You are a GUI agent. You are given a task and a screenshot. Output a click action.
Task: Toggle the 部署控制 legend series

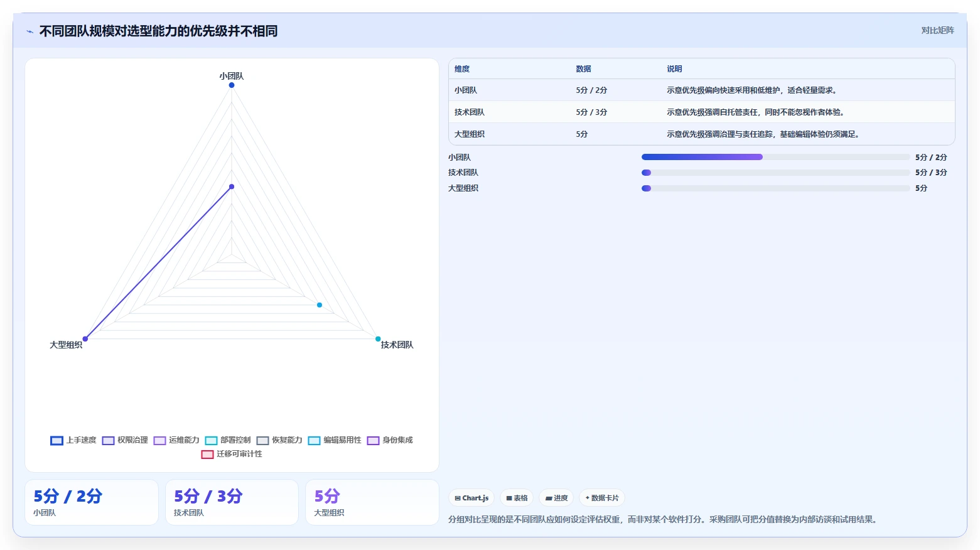[x=228, y=440]
